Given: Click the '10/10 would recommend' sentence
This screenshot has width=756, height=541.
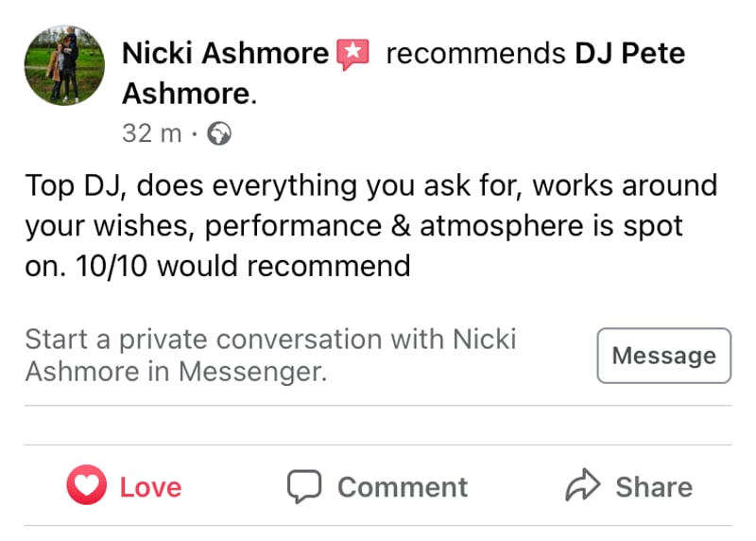Looking at the screenshot, I should pyautogui.click(x=255, y=266).
